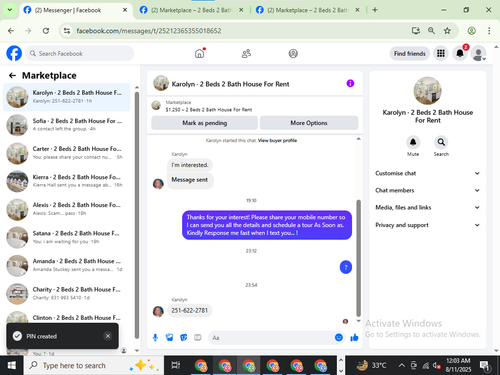Click the voice clip microphone icon

(x=155, y=338)
